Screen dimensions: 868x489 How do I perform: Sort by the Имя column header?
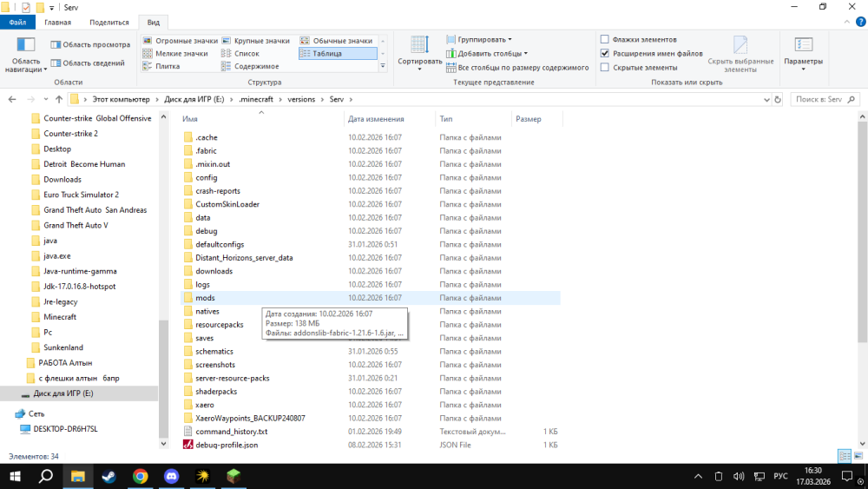tap(261, 119)
